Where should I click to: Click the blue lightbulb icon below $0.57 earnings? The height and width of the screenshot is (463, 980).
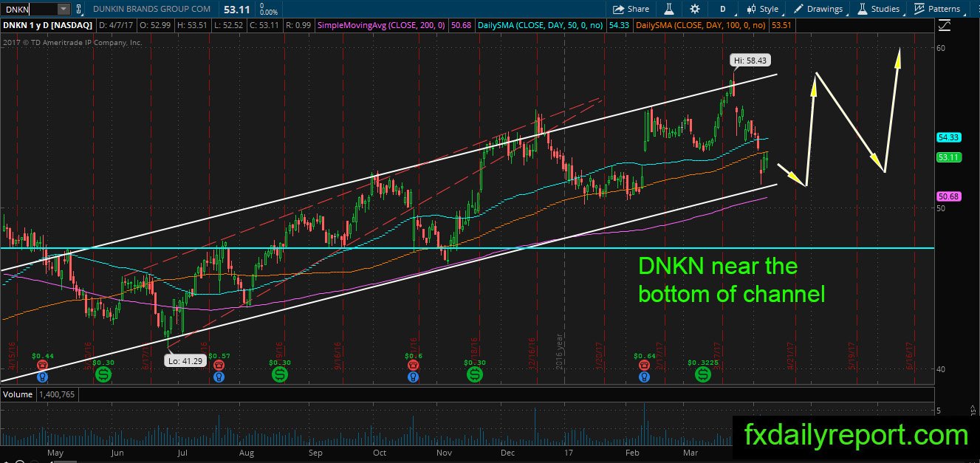pos(219,376)
